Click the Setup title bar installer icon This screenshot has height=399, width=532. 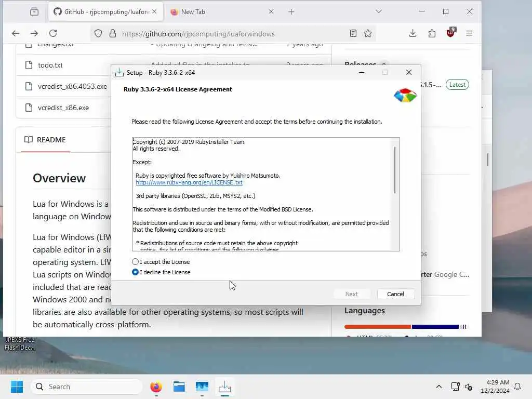(x=119, y=73)
